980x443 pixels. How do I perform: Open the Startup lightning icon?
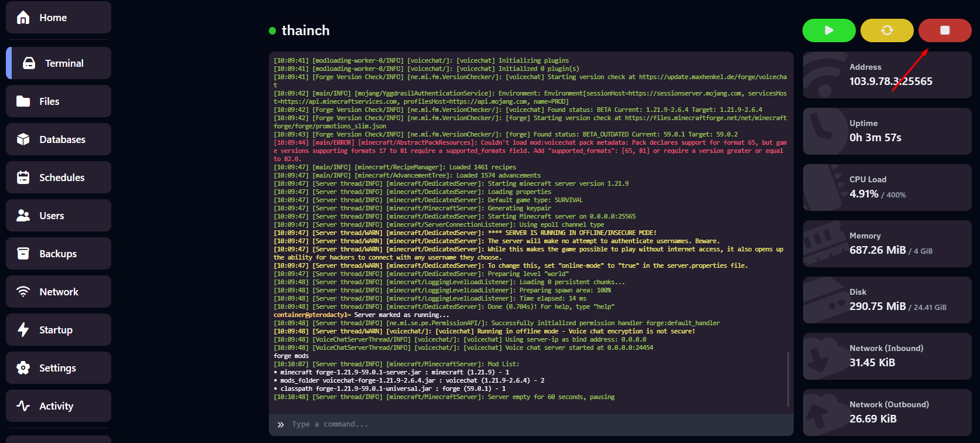[23, 330]
